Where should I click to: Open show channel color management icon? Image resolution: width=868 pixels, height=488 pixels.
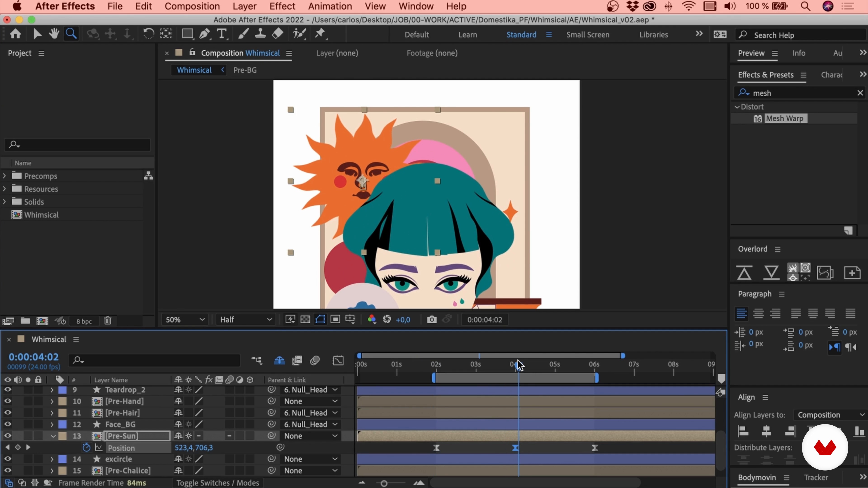372,320
